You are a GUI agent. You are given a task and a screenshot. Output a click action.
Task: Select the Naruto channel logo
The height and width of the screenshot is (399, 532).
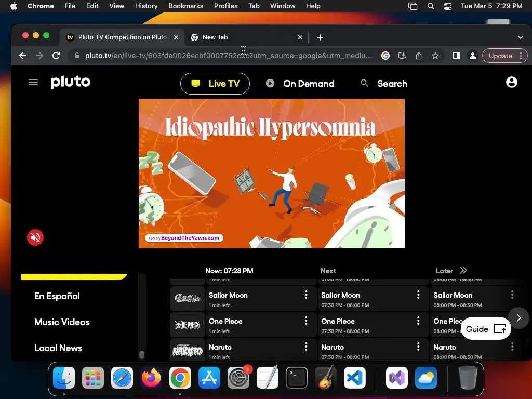(188, 350)
